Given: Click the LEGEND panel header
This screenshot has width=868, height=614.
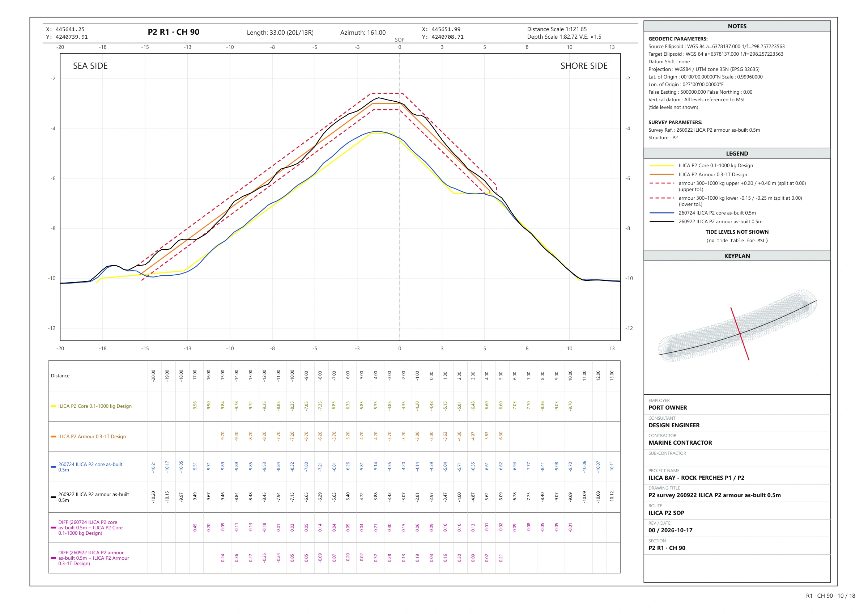Looking at the screenshot, I should pos(737,154).
